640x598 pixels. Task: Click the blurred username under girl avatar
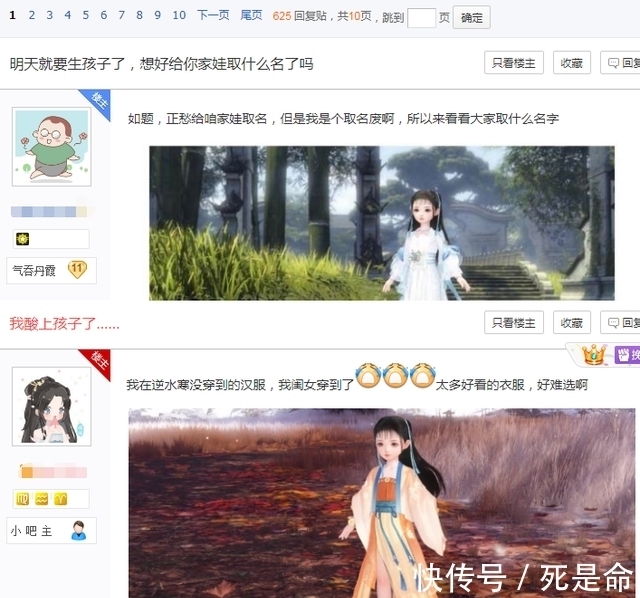point(53,472)
